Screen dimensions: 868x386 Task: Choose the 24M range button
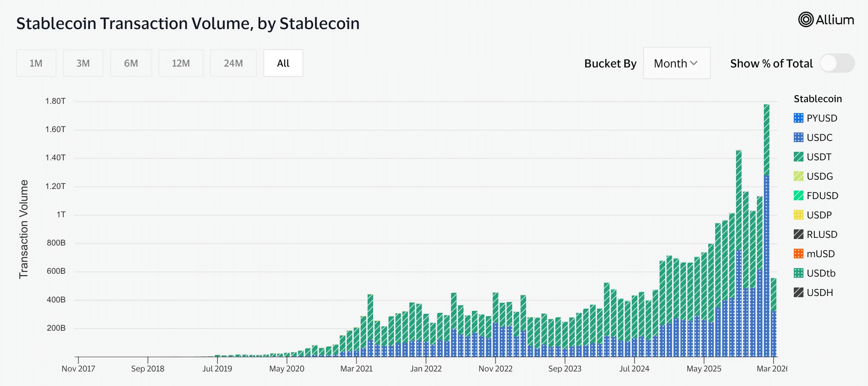(x=233, y=63)
